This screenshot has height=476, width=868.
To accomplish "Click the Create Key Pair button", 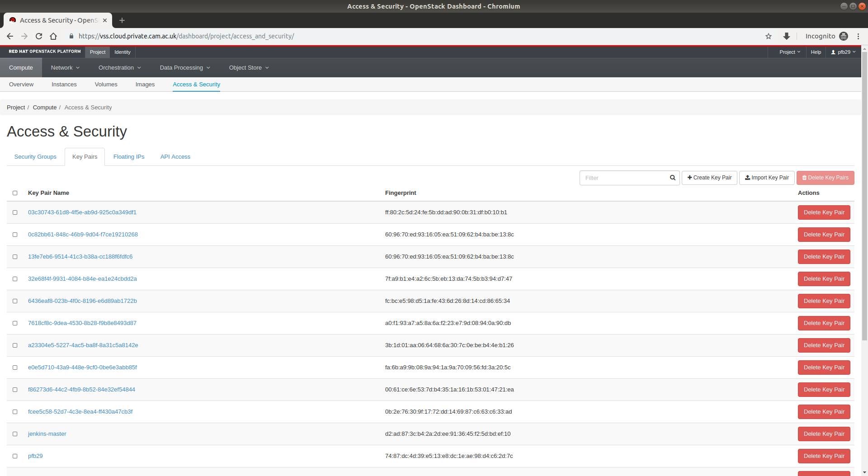I will tap(709, 178).
